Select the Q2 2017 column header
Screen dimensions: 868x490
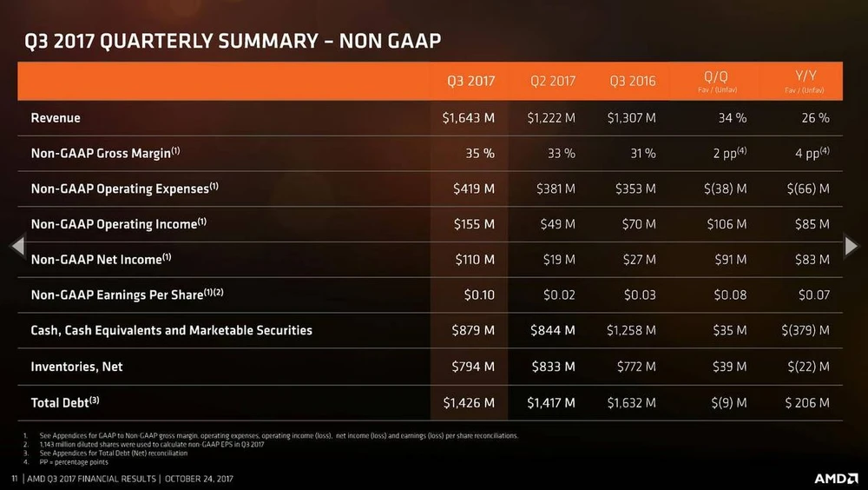(553, 81)
